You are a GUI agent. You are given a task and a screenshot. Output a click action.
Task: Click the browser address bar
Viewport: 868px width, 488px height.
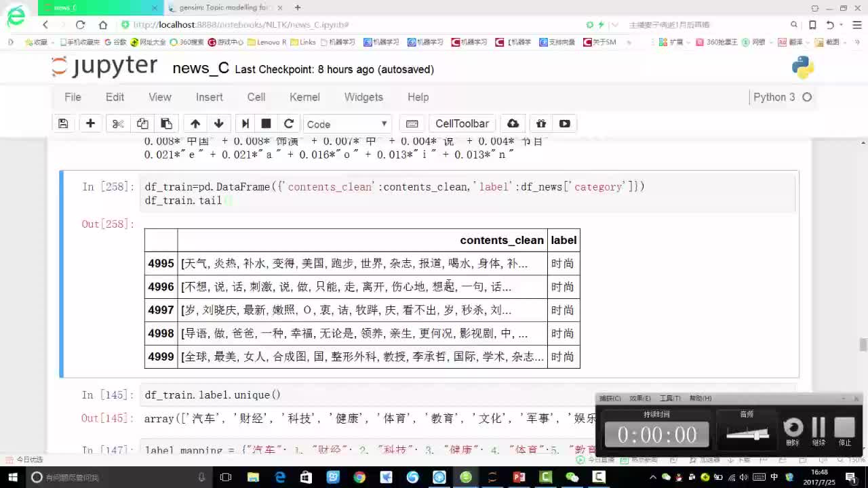353,24
